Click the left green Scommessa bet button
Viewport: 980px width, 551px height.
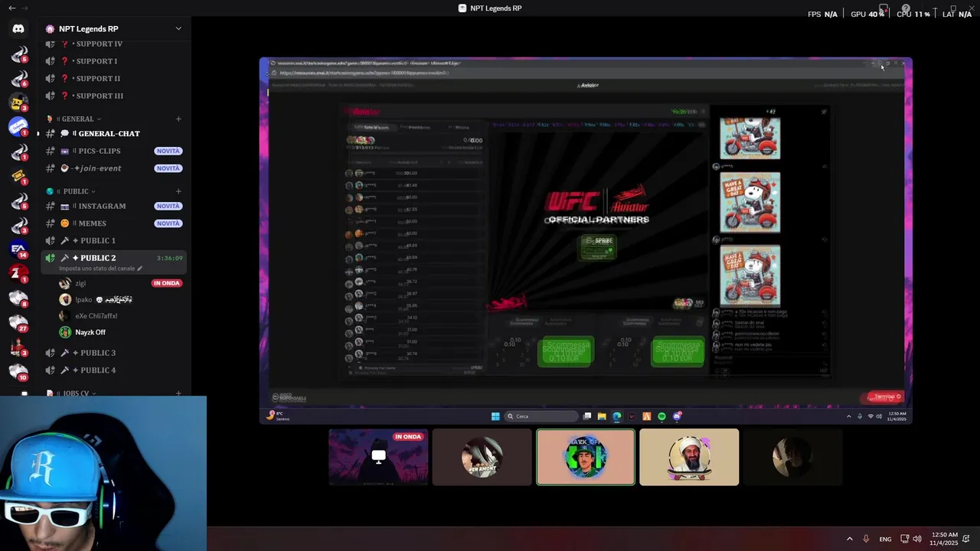[x=565, y=352]
